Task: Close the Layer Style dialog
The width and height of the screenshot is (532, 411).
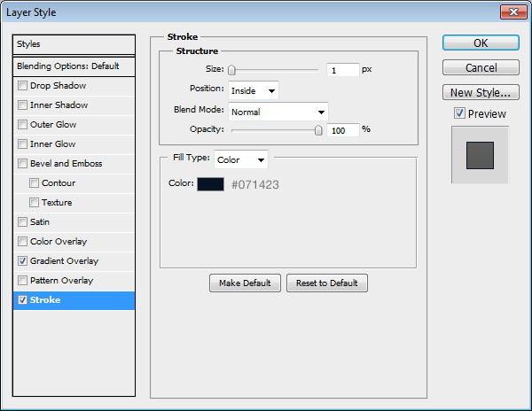Action: (x=513, y=12)
